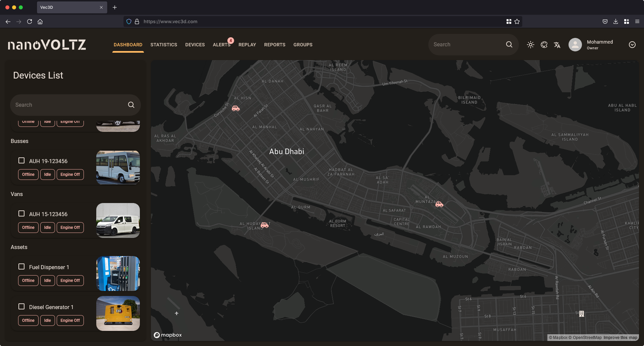Switch to the REPLAY tab
The image size is (644, 346).
click(x=247, y=45)
